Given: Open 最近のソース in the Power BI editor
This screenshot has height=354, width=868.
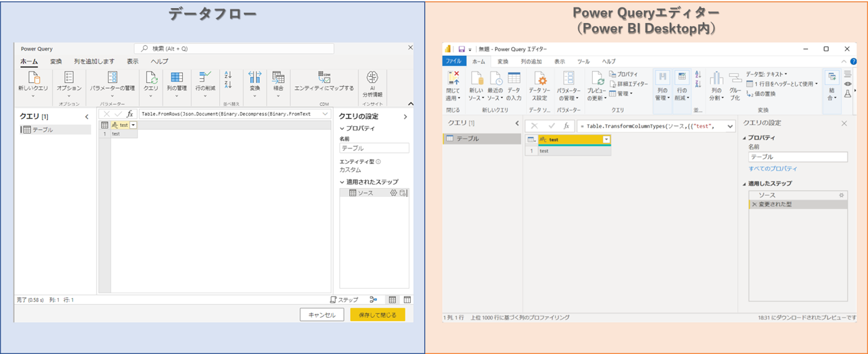Looking at the screenshot, I should point(496,86).
